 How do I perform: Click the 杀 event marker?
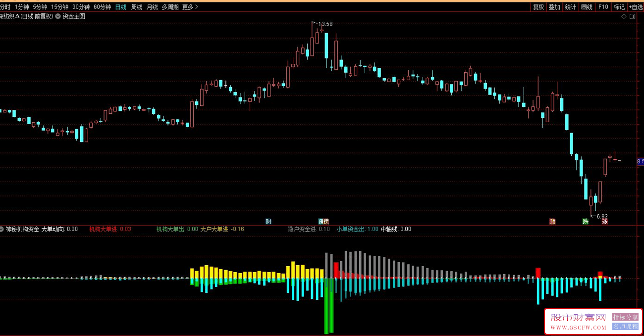click(604, 221)
